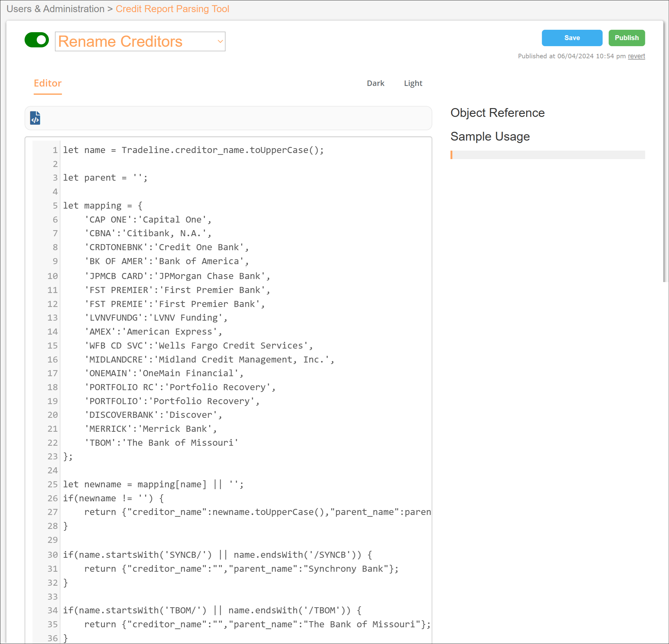Click the 'MIDLANDCRE' Midland Credit Management line
Screen dimensions: 669x644
click(209, 360)
